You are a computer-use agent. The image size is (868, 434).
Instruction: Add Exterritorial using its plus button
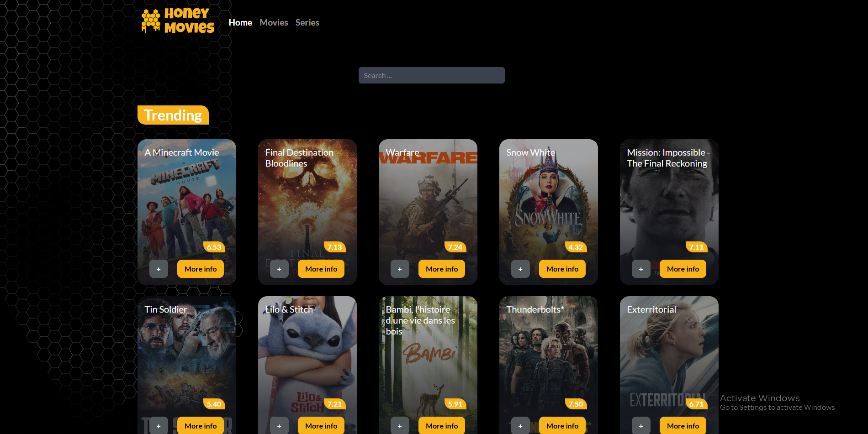(x=641, y=425)
